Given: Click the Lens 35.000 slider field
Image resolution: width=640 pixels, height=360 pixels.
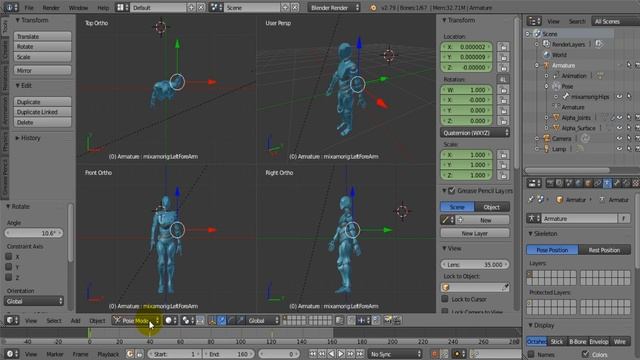Looking at the screenshot, I should 475,264.
